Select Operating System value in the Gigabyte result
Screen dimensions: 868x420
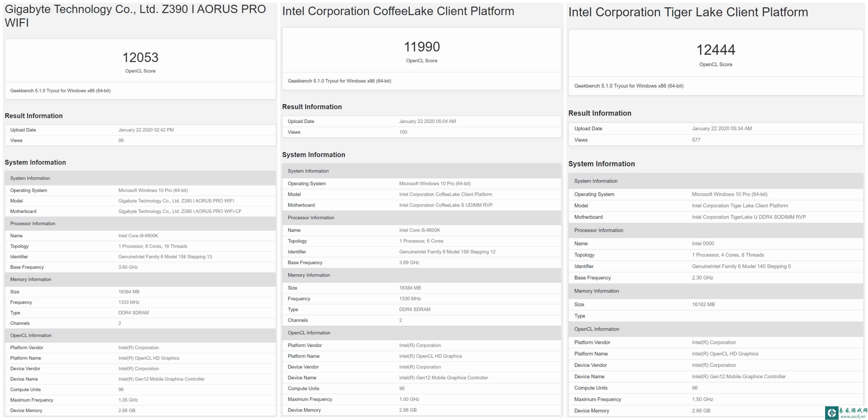(x=153, y=191)
